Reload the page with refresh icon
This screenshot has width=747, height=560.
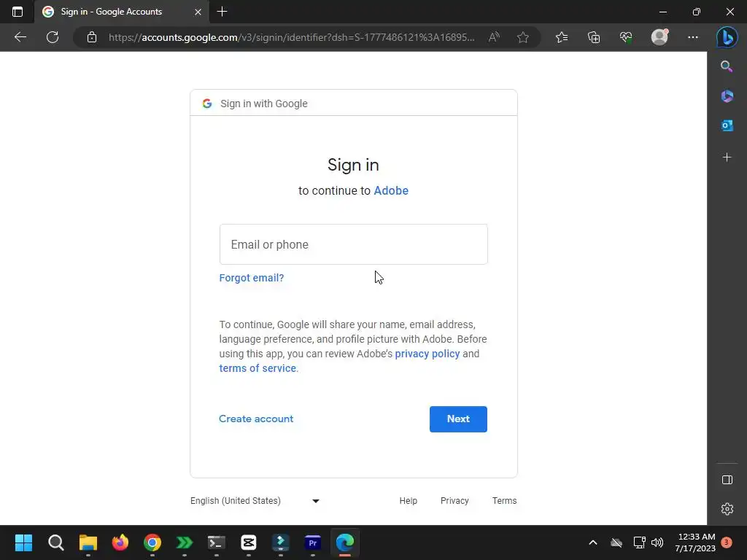(x=53, y=37)
